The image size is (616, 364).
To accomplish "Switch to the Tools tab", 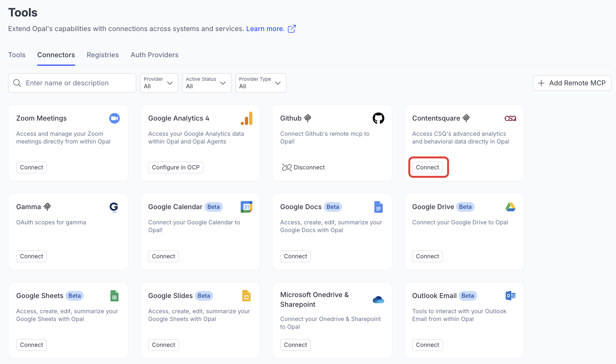I will click(x=17, y=55).
